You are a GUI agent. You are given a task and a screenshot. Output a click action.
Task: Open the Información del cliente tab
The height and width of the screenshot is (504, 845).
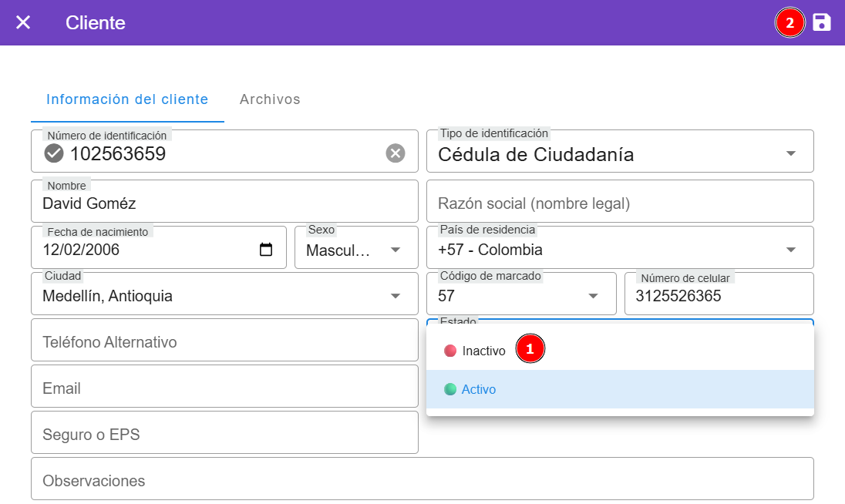[127, 99]
